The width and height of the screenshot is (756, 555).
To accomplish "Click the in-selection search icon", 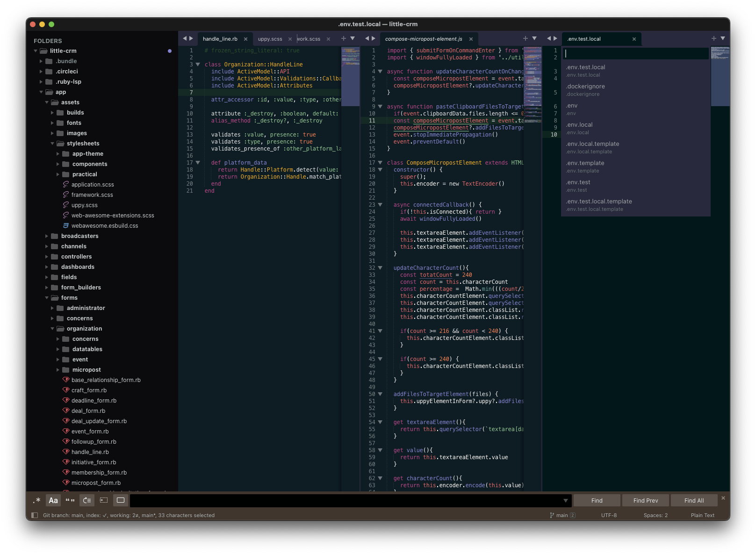I will tap(104, 500).
